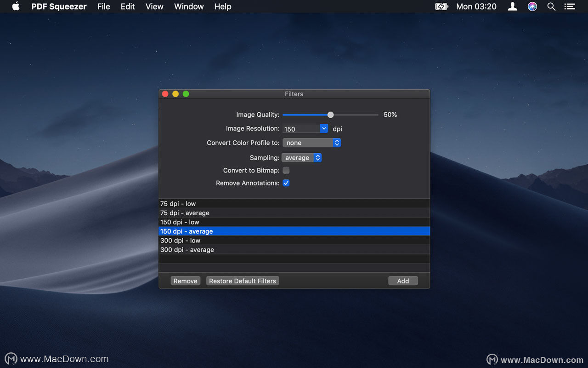Screen dimensions: 588x368
Task: Expand the Image Resolution dropdown arrow
Action: (x=324, y=129)
